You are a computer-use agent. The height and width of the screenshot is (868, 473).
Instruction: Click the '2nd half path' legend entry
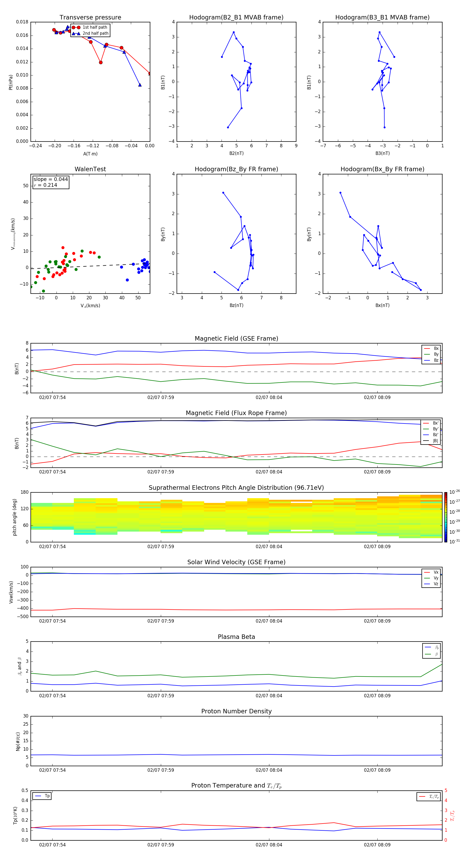[x=91, y=33]
